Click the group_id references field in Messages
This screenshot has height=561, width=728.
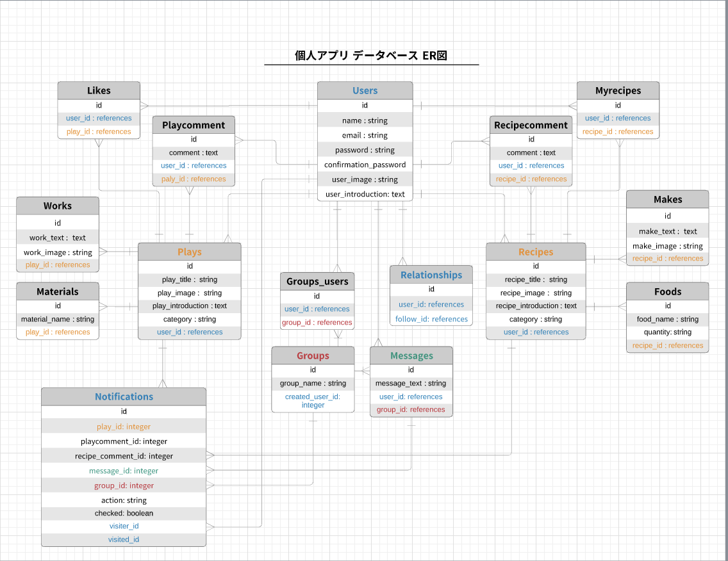411,409
